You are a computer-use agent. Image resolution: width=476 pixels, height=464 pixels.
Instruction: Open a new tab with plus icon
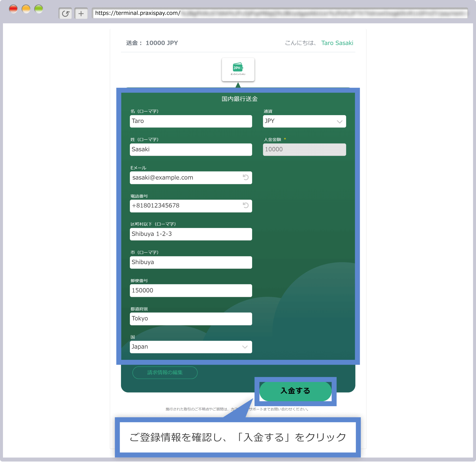pos(81,13)
